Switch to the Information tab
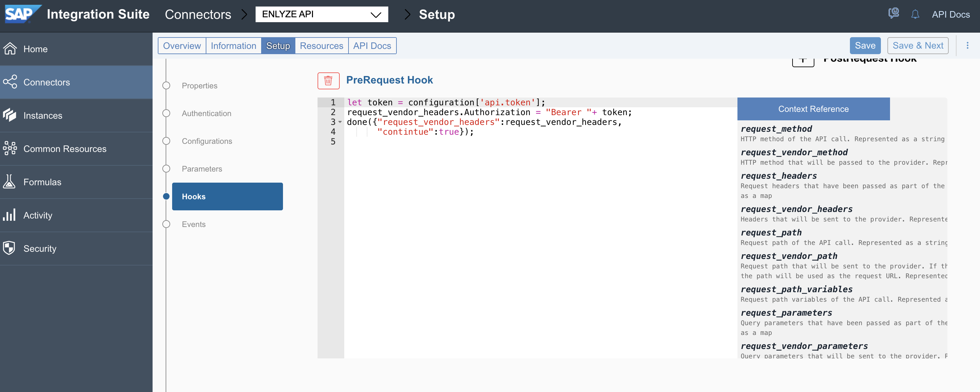 tap(233, 46)
